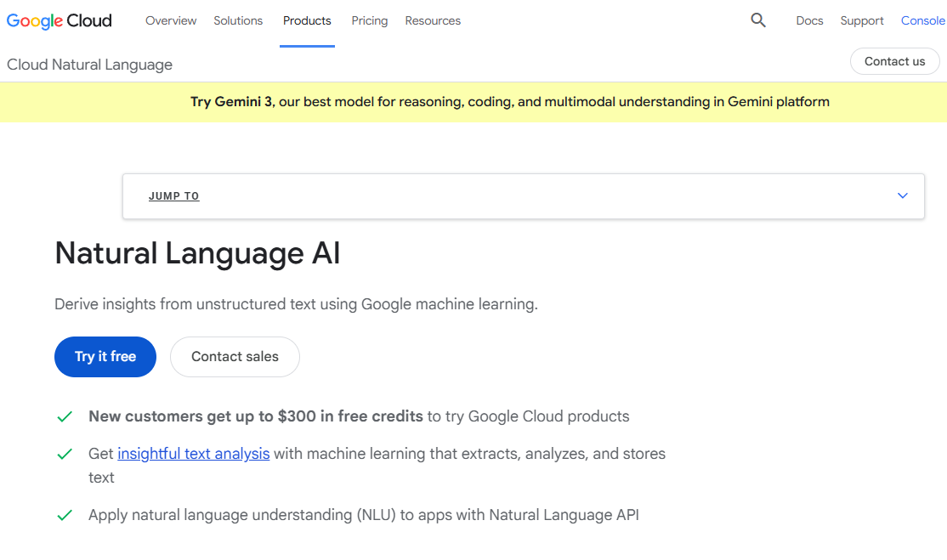Click the Cloud Natural Language breadcrumb title
Screen dimensions: 947x560
coord(89,65)
